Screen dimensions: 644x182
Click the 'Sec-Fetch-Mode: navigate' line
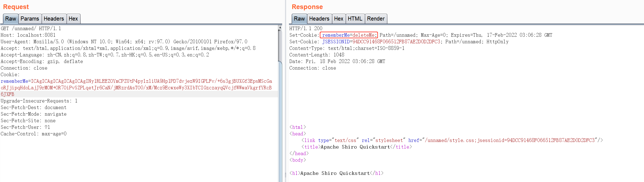[34, 114]
